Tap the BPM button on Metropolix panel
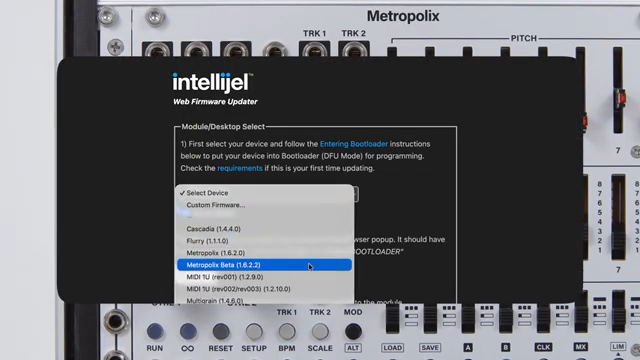The image size is (640, 360). (287, 331)
